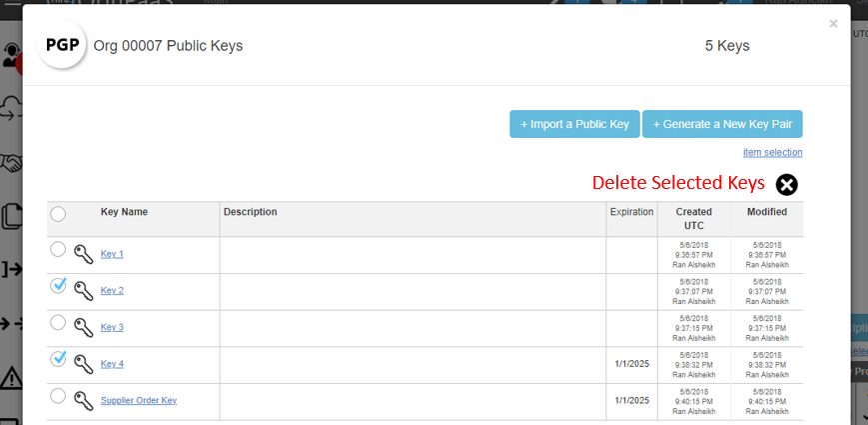Screen dimensions: 868x425
Task: Open the item selection link
Action: coord(772,152)
